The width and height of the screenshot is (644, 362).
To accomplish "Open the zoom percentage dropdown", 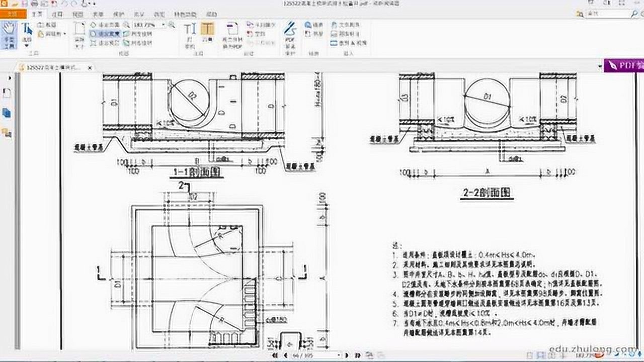I will point(163,25).
